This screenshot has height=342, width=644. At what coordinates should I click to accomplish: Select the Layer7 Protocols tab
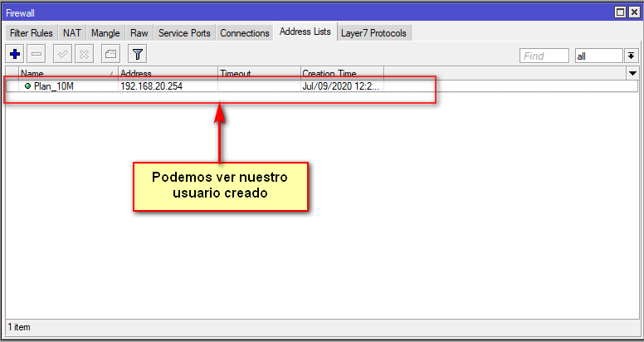(x=374, y=32)
